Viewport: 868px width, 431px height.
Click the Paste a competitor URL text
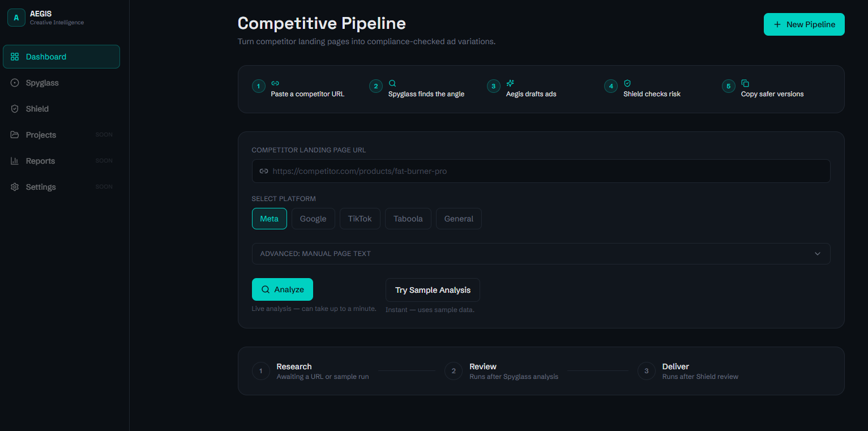coord(307,94)
